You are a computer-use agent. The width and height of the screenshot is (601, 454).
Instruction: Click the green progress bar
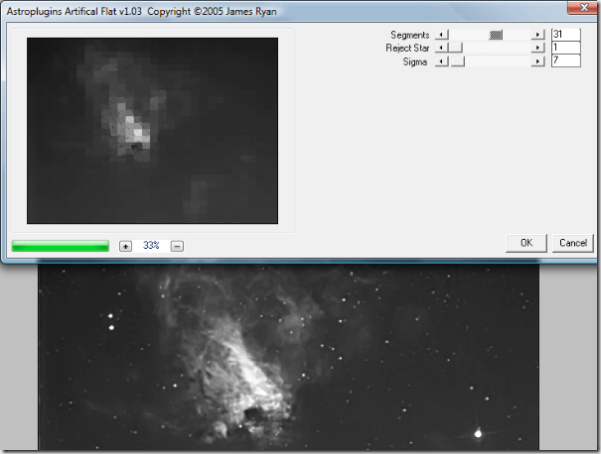60,245
